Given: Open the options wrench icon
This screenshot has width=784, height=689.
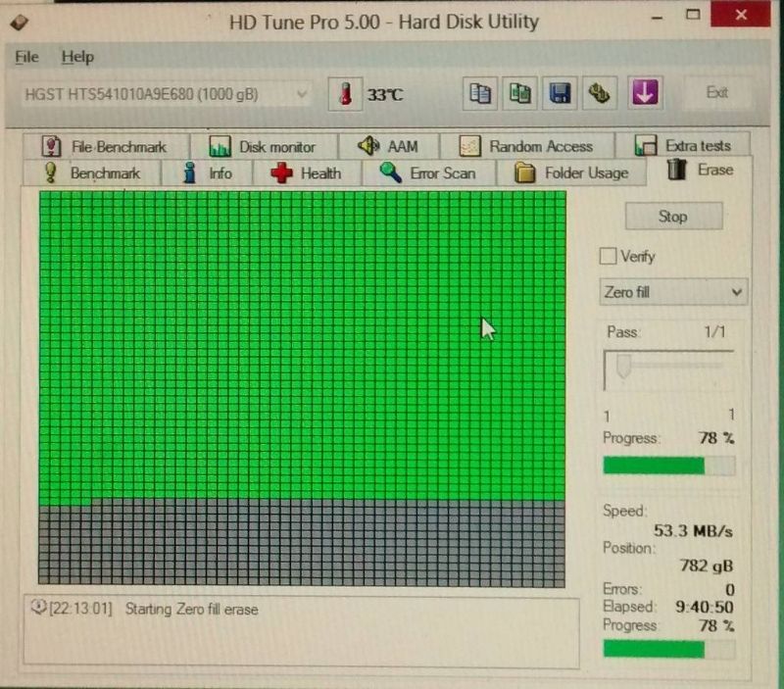Looking at the screenshot, I should coord(601,93).
